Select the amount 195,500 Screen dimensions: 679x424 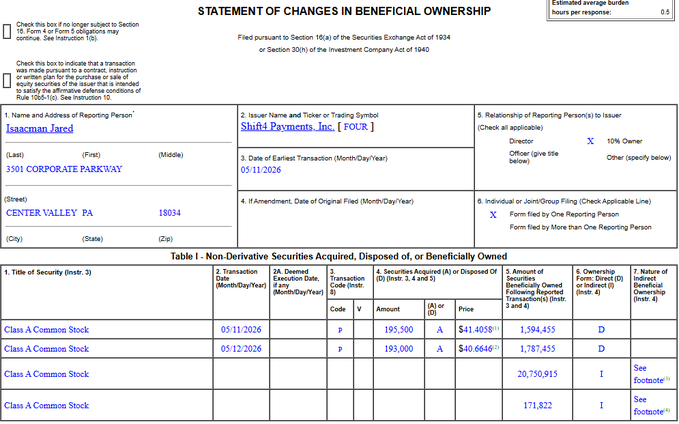(x=399, y=330)
